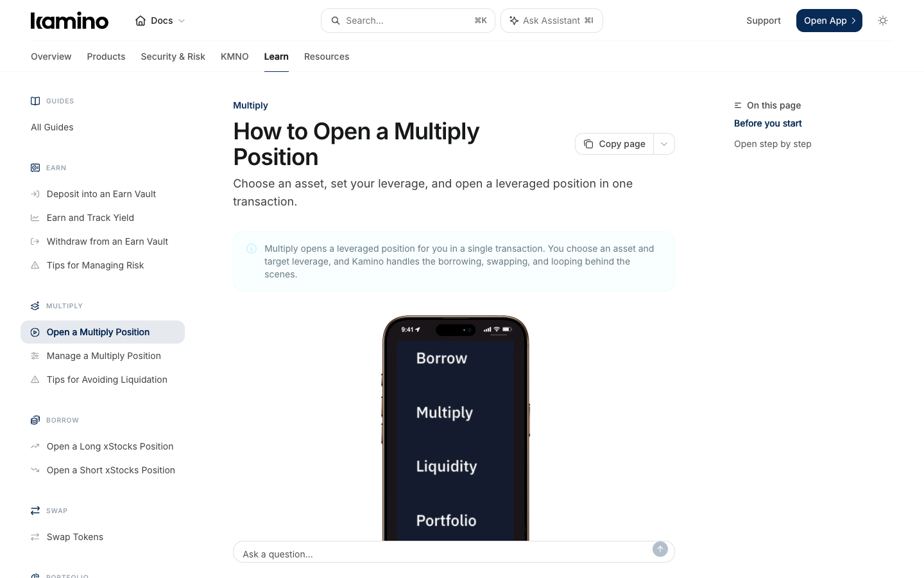Click the Multiply breadcrumb above title
The width and height of the screenshot is (924, 578).
(251, 105)
